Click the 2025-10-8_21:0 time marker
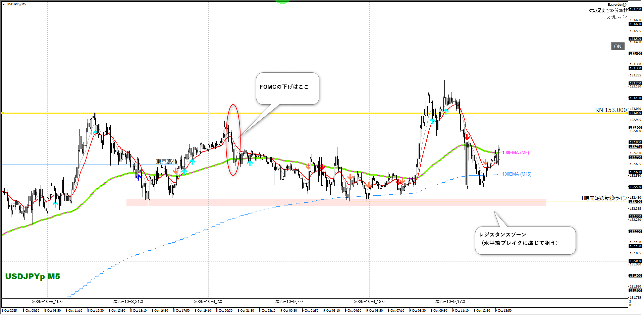This screenshot has width=644, height=315. [x=127, y=302]
